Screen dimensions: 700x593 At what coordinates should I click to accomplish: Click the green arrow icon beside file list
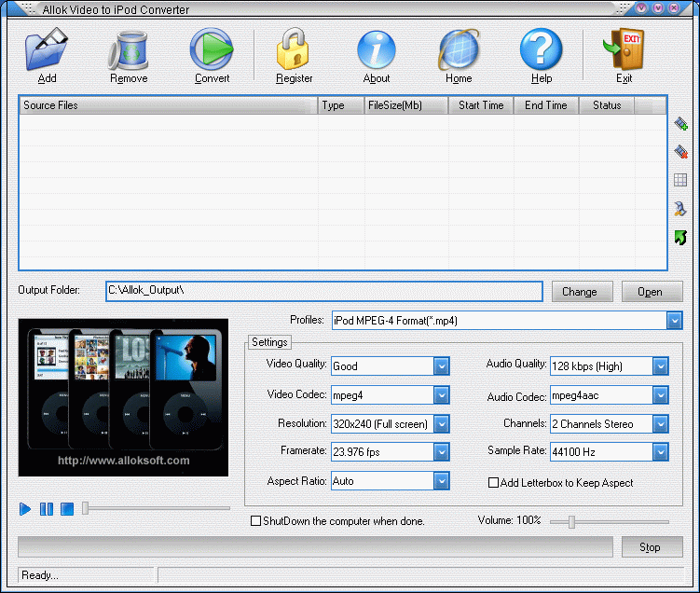pos(681,238)
